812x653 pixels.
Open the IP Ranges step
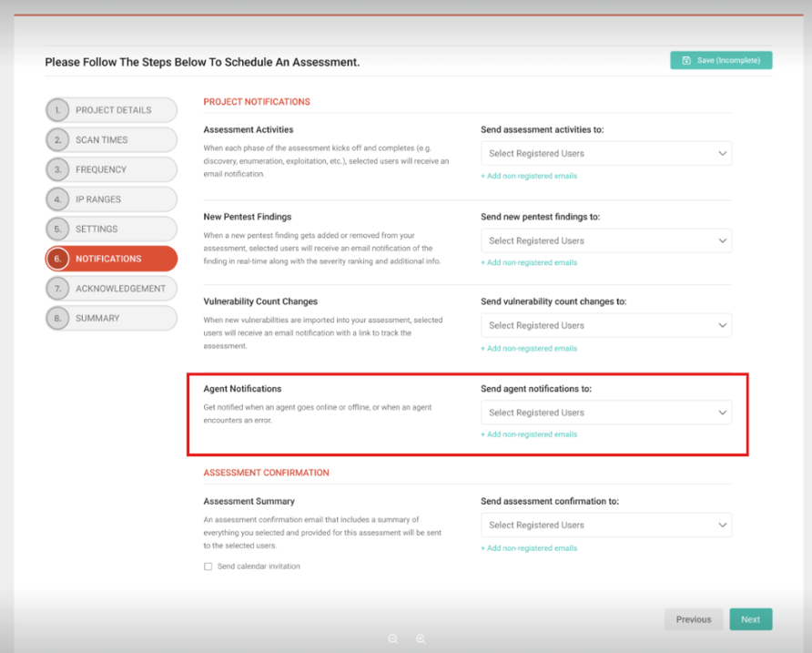[111, 199]
